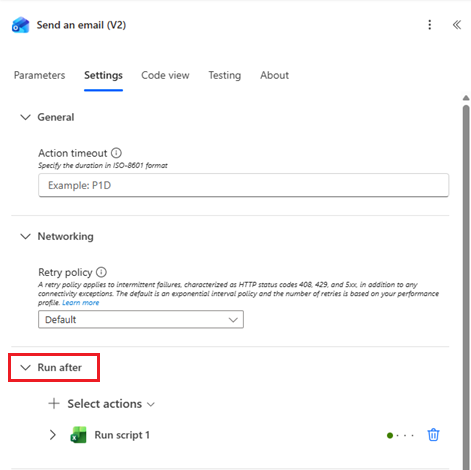The height and width of the screenshot is (470, 471).
Task: Open the three-dot more options menu
Action: pyautogui.click(x=430, y=25)
